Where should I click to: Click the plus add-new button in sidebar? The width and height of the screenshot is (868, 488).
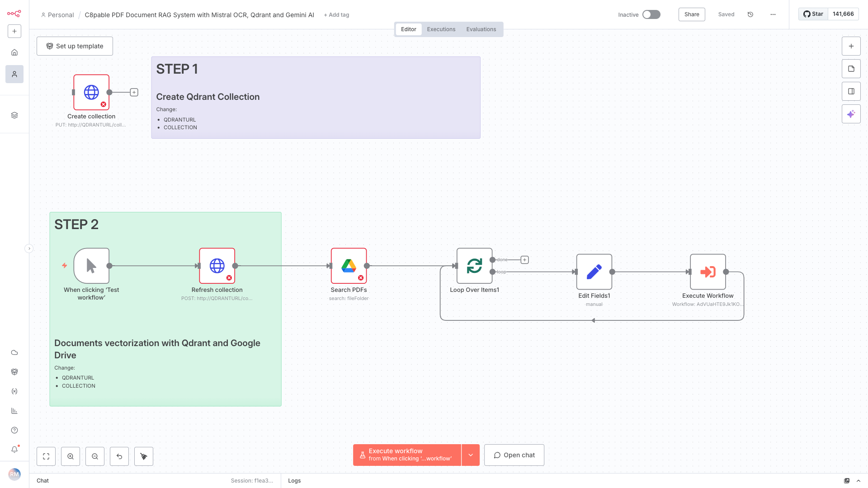coord(14,31)
